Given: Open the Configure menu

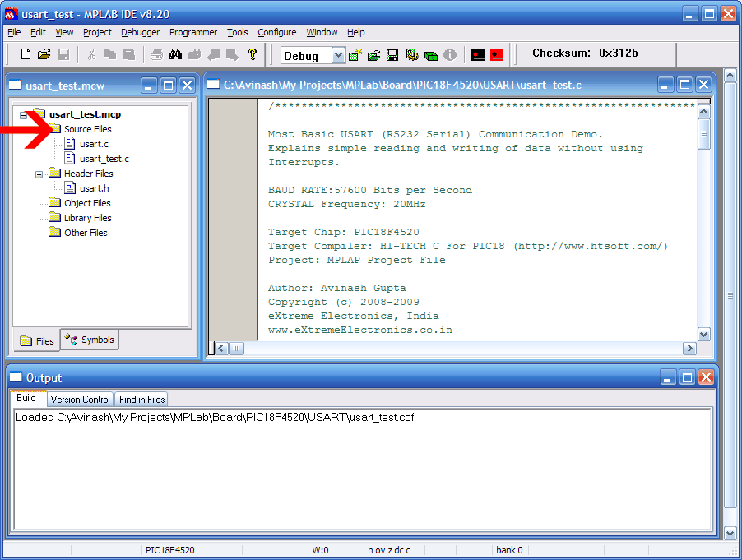Looking at the screenshot, I should coord(277,32).
